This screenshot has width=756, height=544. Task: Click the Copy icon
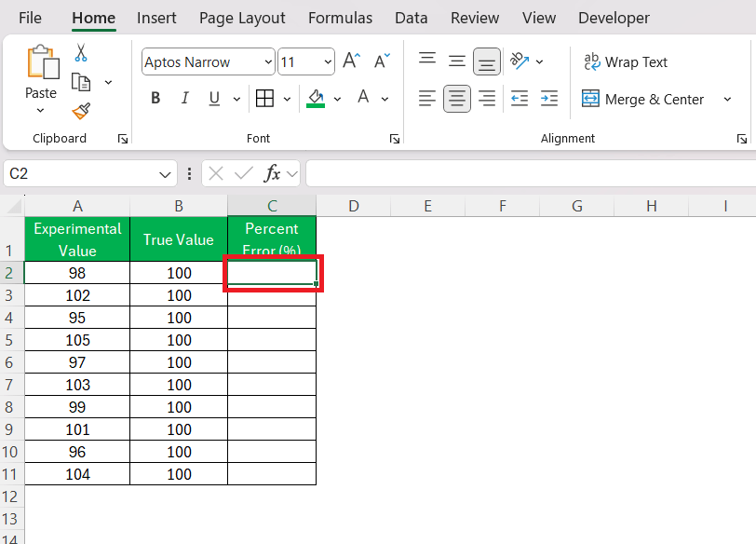pos(81,83)
